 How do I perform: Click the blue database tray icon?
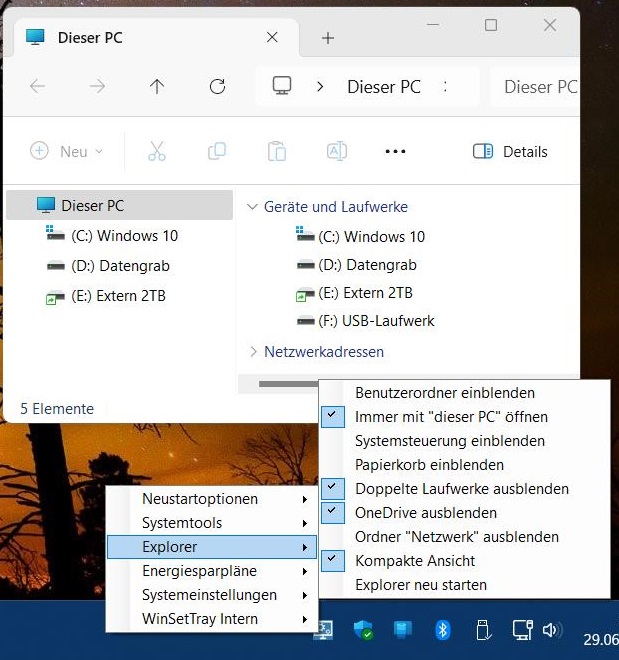point(403,630)
